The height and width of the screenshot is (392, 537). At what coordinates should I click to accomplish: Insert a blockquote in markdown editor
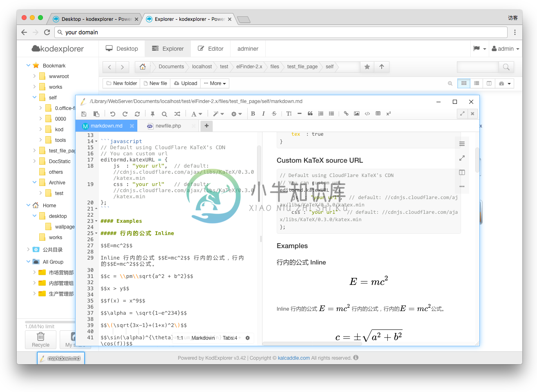click(310, 114)
